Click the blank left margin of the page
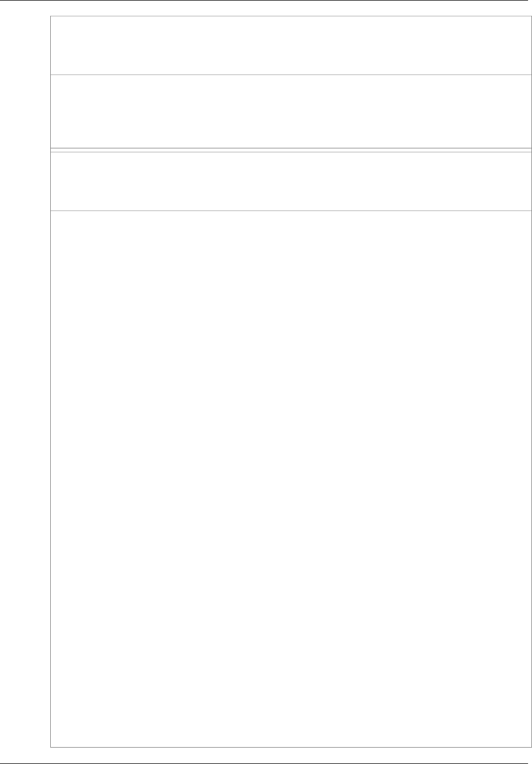Screen dimensions: 532x764 click(25, 382)
